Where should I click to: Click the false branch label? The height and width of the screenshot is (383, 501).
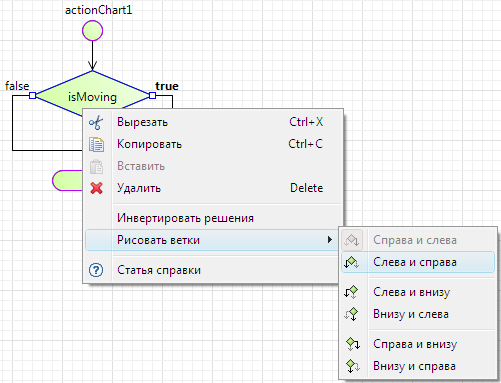(x=17, y=86)
